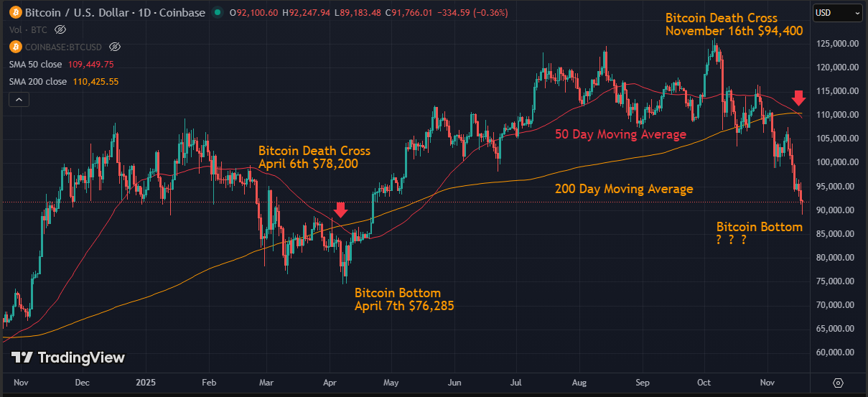This screenshot has height=397, width=868.
Task: Click the Jun label on time axis
Action: pyautogui.click(x=454, y=382)
